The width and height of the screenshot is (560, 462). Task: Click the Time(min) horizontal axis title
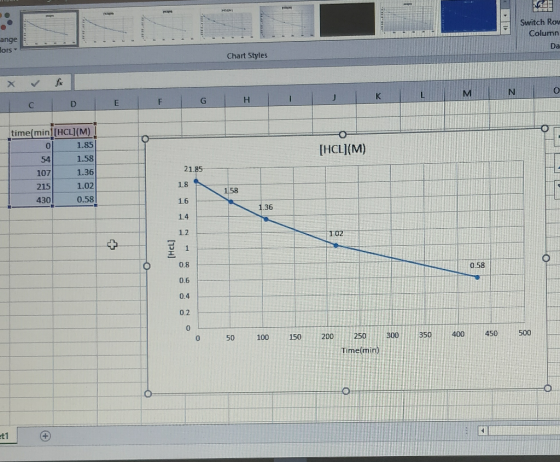(x=360, y=350)
